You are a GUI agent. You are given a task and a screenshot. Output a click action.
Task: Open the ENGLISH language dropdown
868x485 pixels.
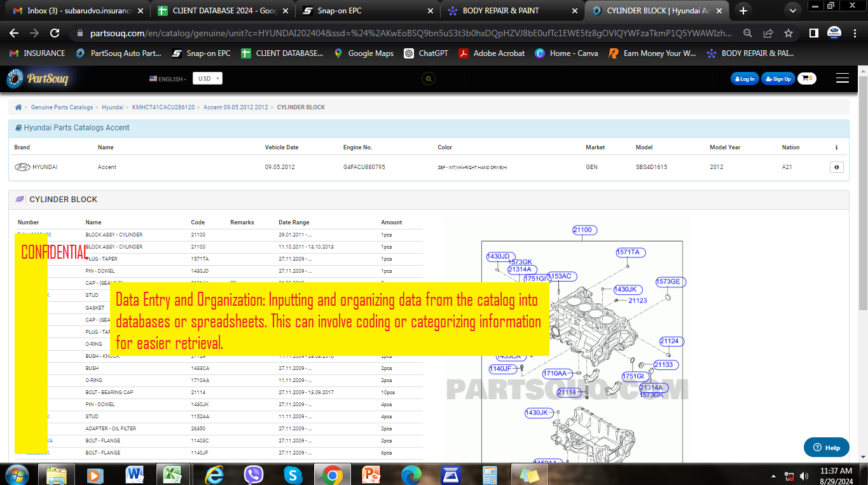point(168,79)
